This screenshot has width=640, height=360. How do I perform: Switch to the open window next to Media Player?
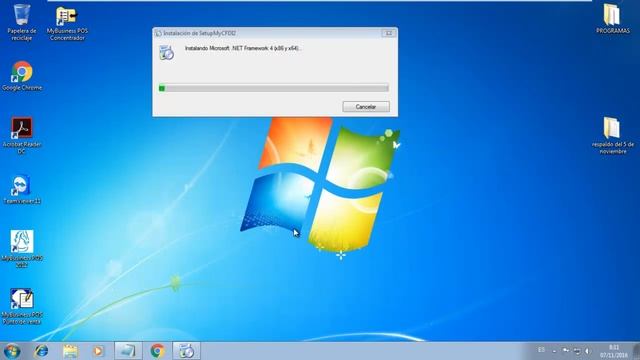point(128,351)
